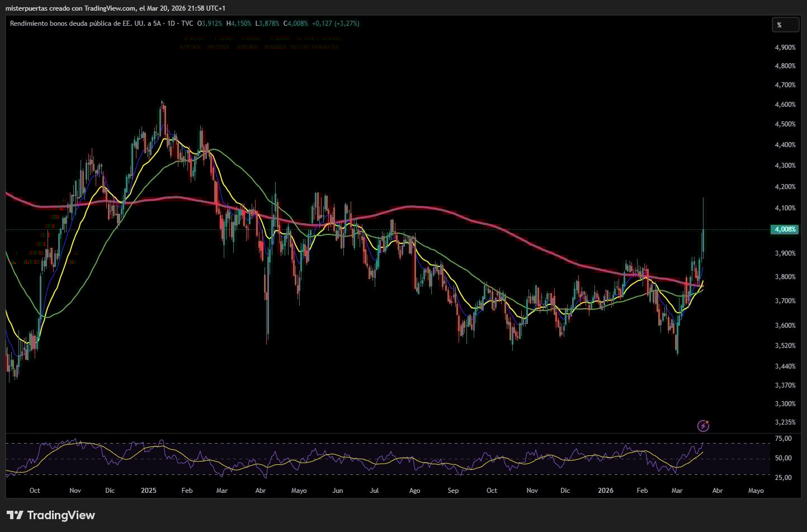Click the 25,00 RSI scale label
The height and width of the screenshot is (532, 807).
(784, 478)
